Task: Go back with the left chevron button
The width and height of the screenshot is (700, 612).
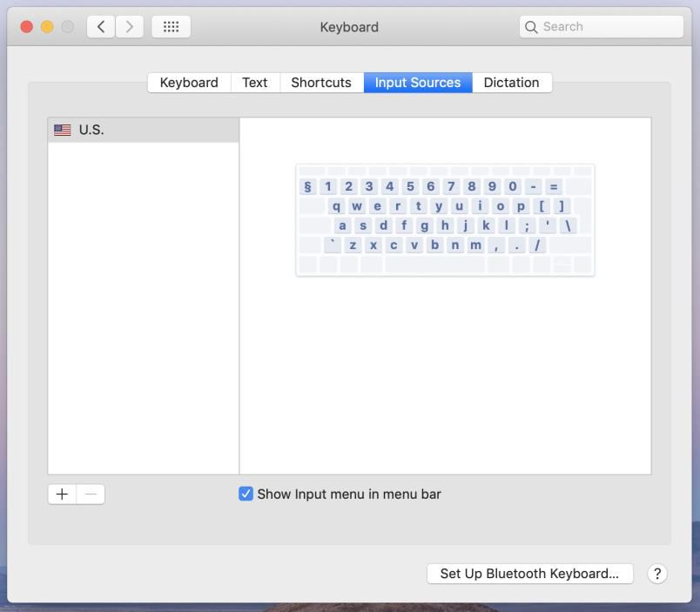Action: 101,27
